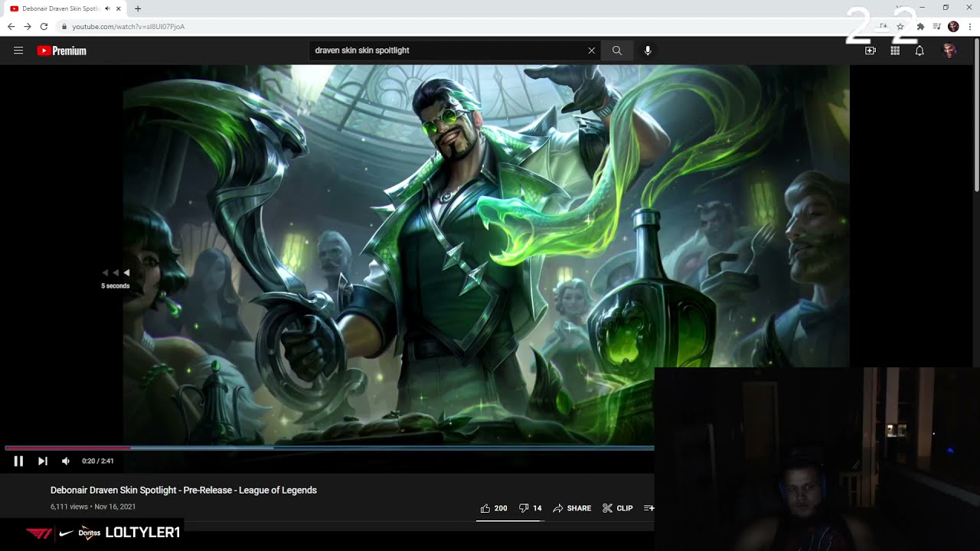Go to YouTube Premium home logo
The height and width of the screenshot is (551, 980).
(61, 51)
